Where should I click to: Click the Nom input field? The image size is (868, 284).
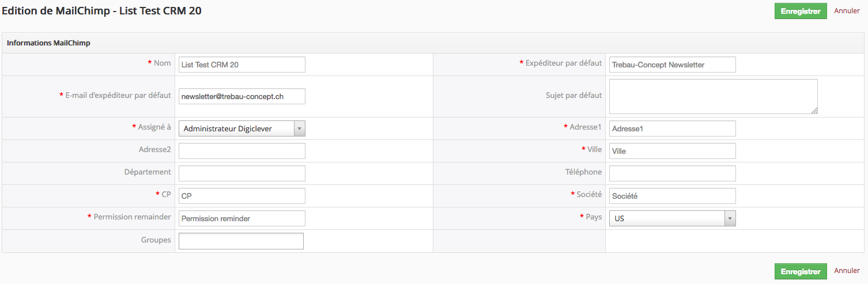click(x=241, y=65)
